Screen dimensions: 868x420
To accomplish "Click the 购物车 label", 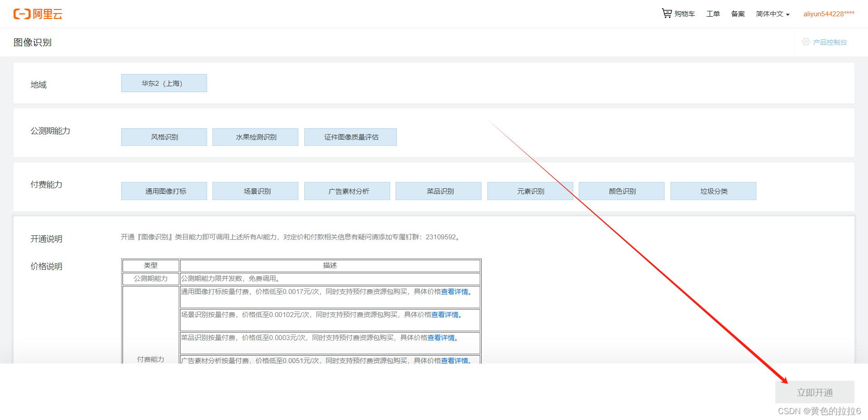I will (684, 14).
